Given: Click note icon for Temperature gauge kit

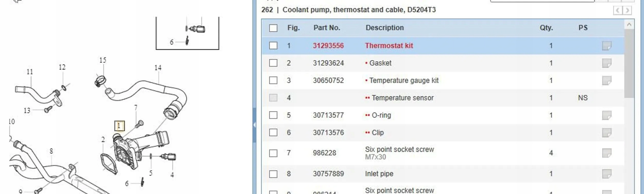Looking at the screenshot, I should pos(606,81).
